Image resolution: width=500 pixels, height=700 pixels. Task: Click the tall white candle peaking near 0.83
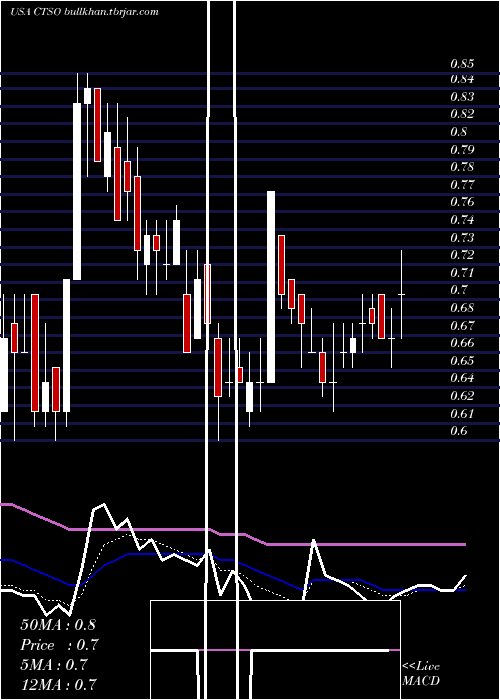pos(77,191)
